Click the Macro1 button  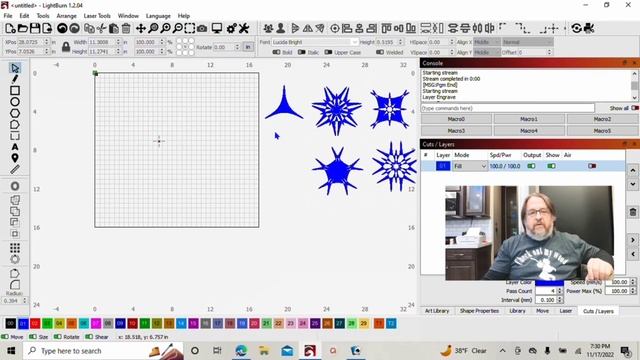click(x=529, y=119)
